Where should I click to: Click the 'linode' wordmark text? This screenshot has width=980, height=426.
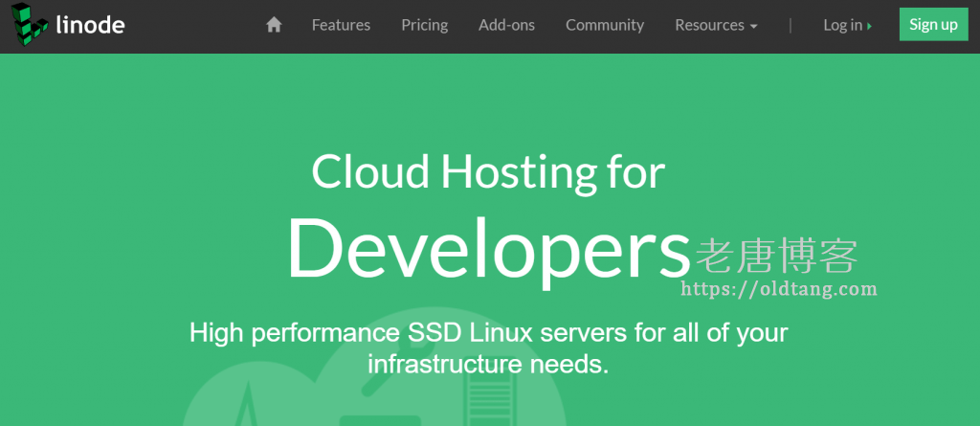click(x=90, y=25)
